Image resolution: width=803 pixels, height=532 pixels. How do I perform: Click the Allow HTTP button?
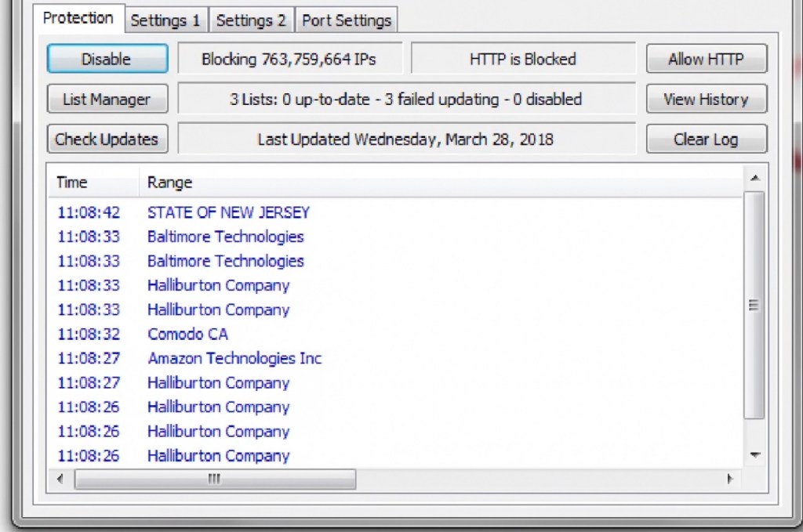point(706,59)
